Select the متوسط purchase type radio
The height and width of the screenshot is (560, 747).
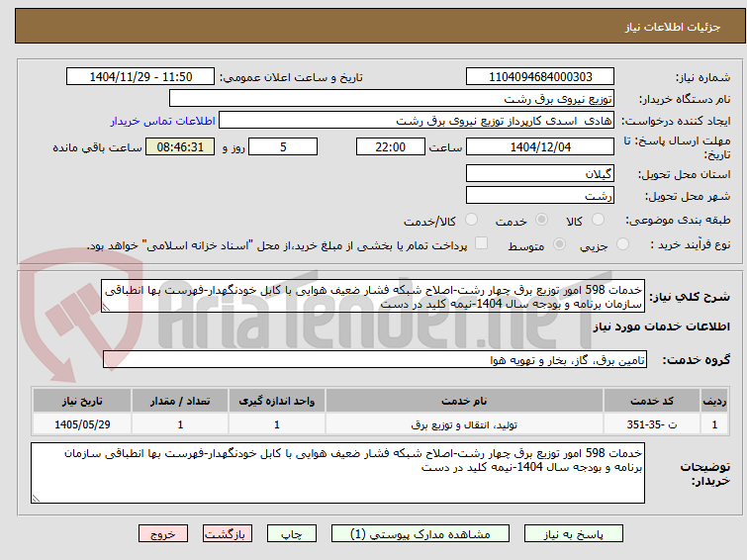559,244
